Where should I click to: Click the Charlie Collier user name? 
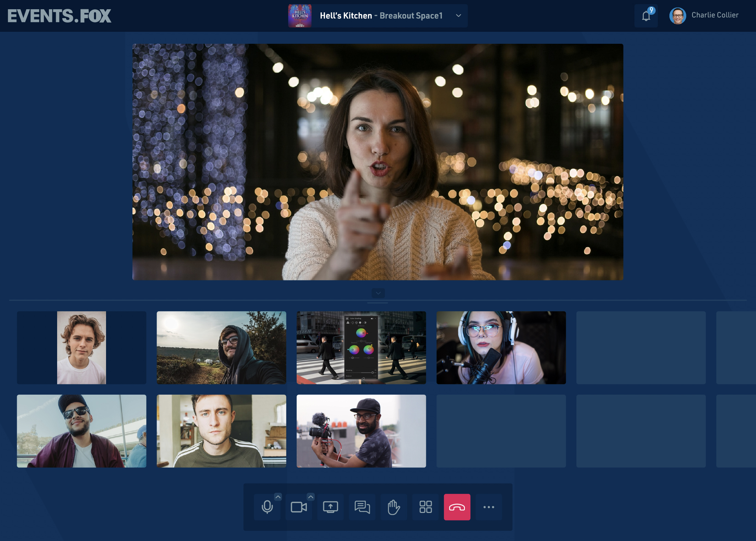pos(715,15)
